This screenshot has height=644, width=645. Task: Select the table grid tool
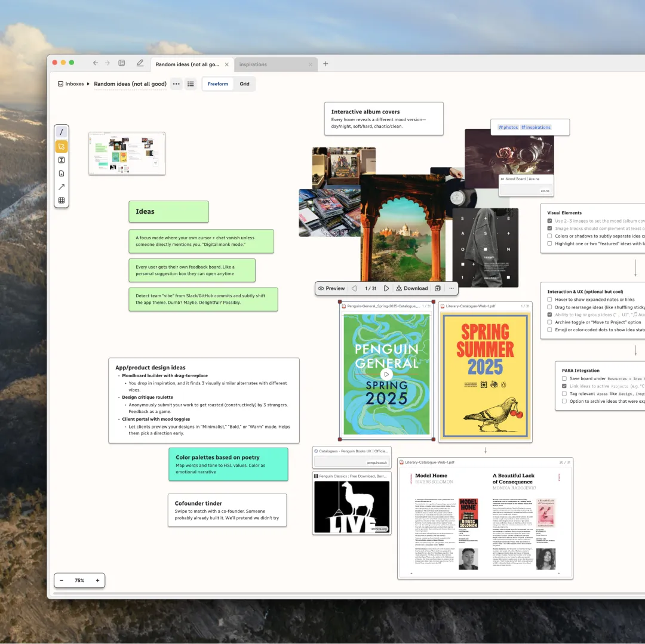tap(62, 201)
